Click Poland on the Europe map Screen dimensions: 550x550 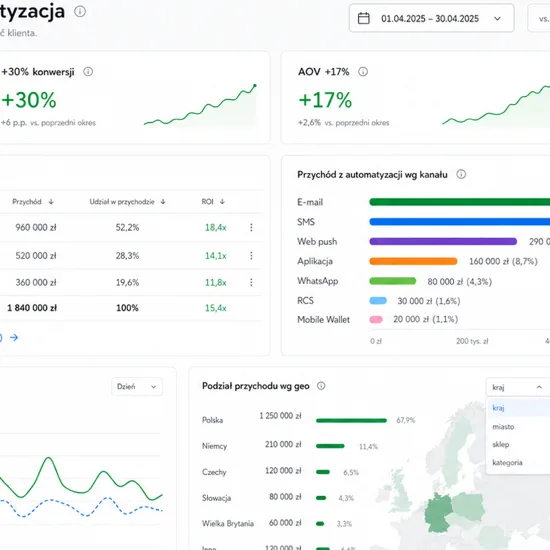click(468, 507)
